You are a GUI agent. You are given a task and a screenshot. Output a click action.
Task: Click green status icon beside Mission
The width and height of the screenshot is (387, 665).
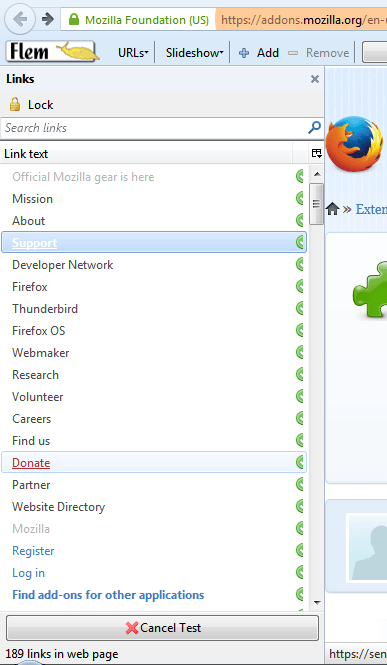click(300, 198)
